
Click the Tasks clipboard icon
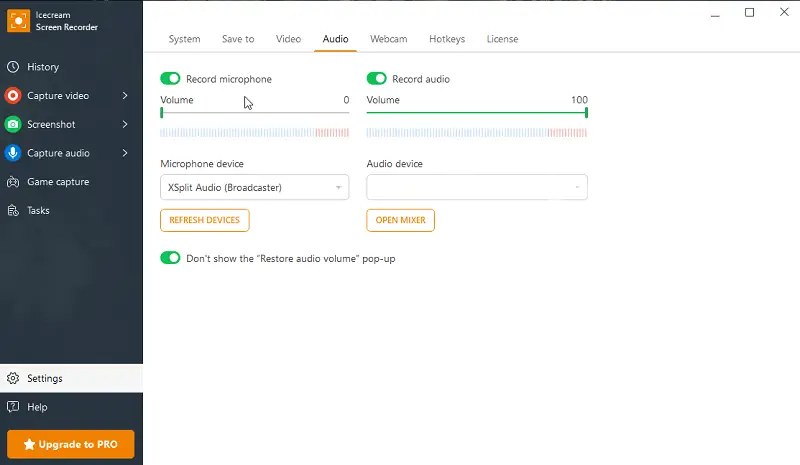pyautogui.click(x=13, y=211)
